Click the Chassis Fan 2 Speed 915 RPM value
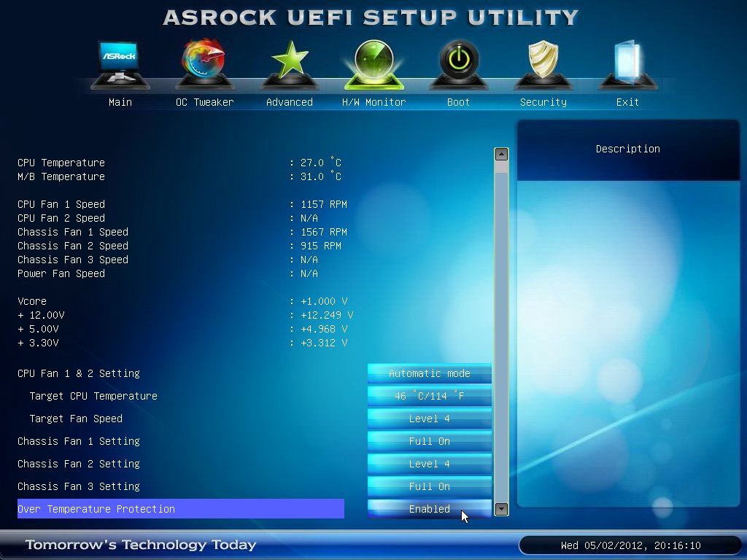 [321, 246]
